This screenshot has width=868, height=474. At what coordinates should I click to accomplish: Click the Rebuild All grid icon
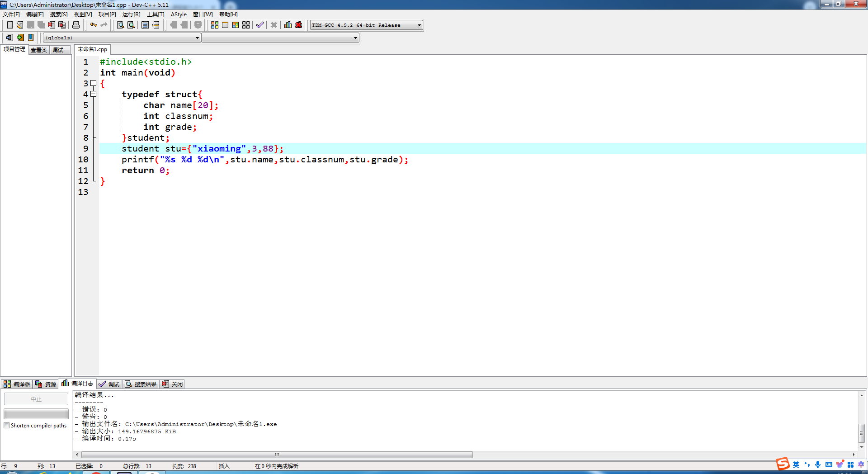click(x=246, y=25)
